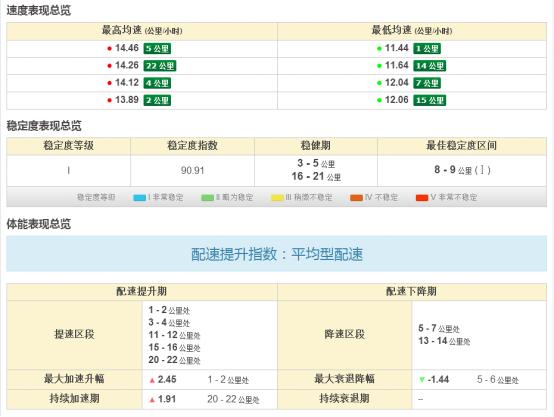Click the green dot beside 12.04

click(379, 83)
